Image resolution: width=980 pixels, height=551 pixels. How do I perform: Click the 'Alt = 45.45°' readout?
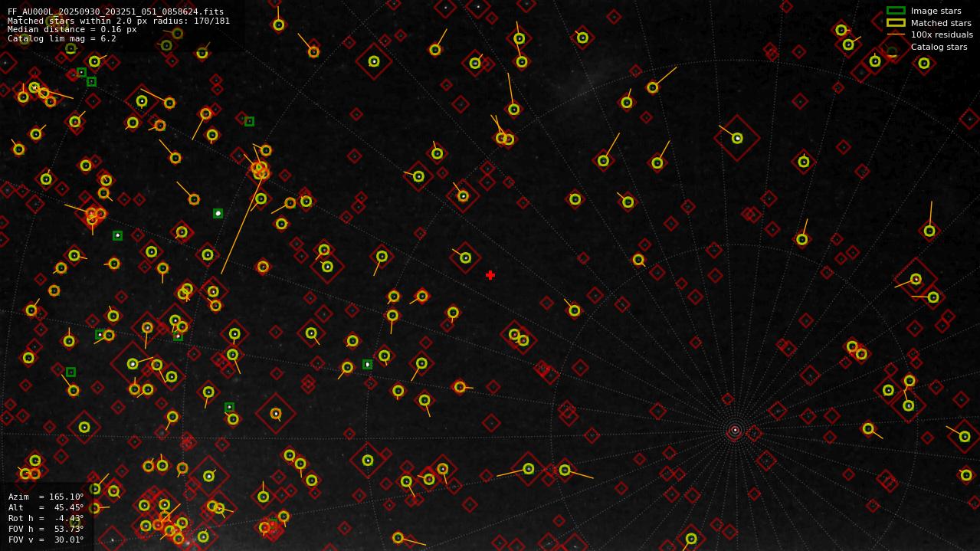[x=46, y=507]
